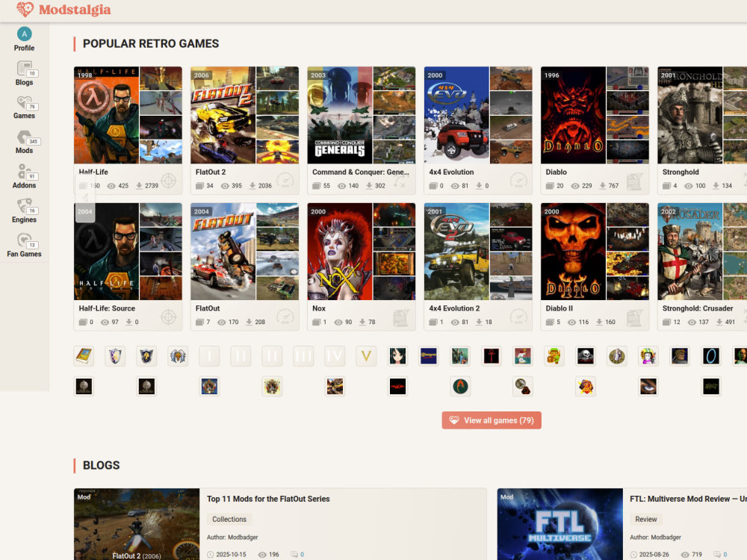Open the Half-Life 1998 cover art
747x560 pixels.
tap(106, 115)
